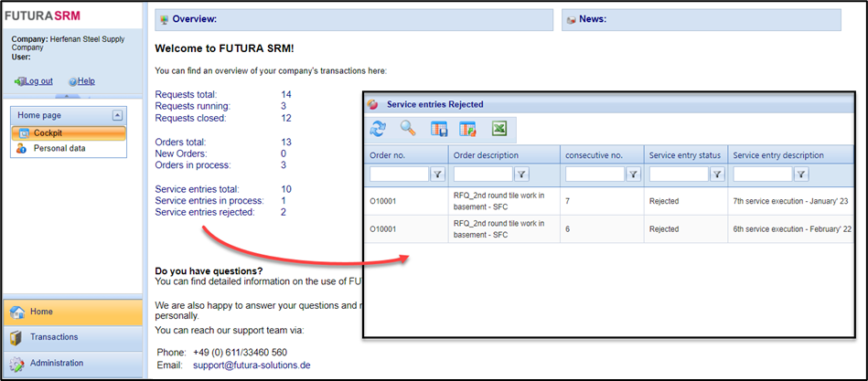The height and width of the screenshot is (381, 868).
Task: Click the Refresh icon in Service entries toolbar
Action: click(378, 129)
